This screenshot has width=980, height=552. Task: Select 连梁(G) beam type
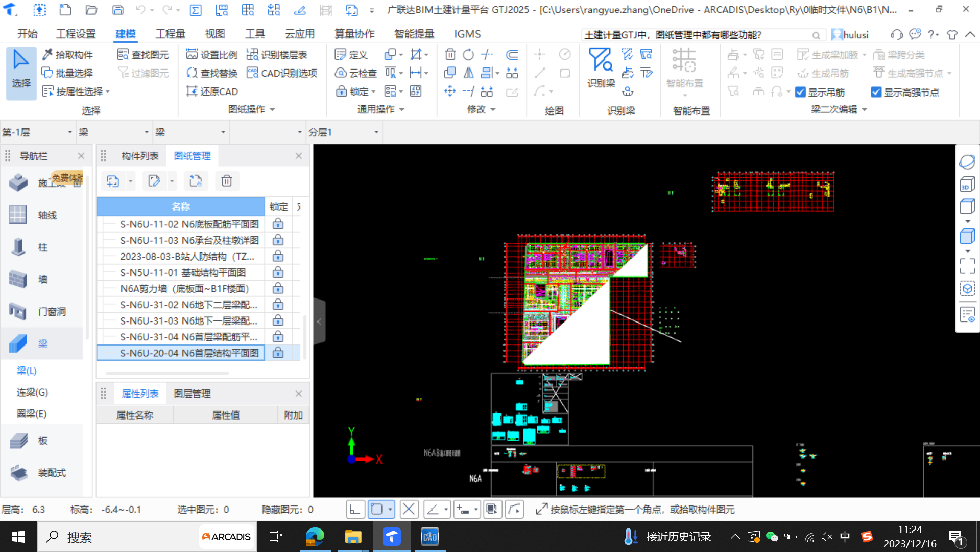click(32, 392)
